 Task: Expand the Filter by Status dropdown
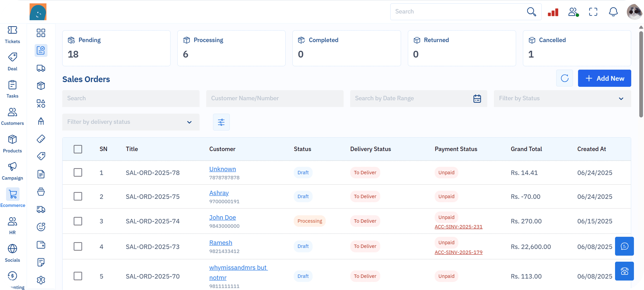tap(562, 98)
